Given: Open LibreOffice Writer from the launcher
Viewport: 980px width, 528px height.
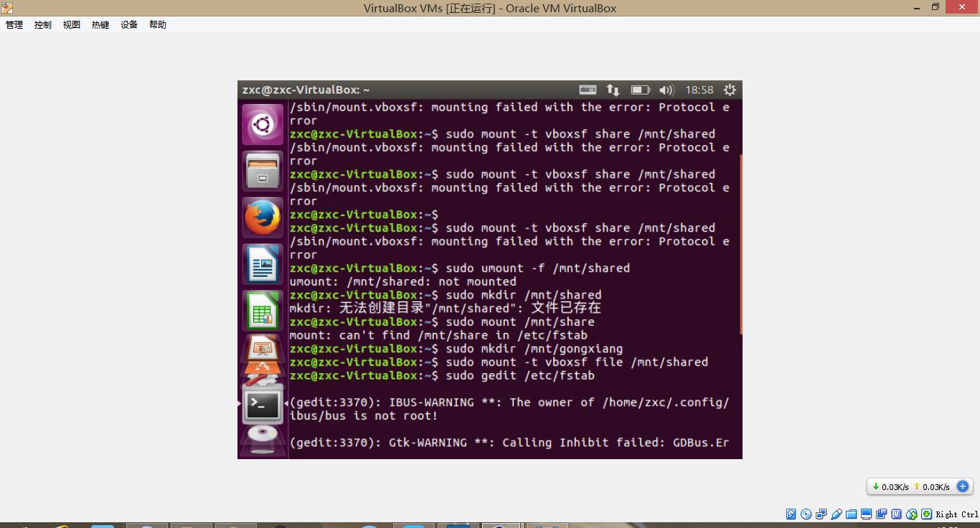Looking at the screenshot, I should tap(263, 264).
